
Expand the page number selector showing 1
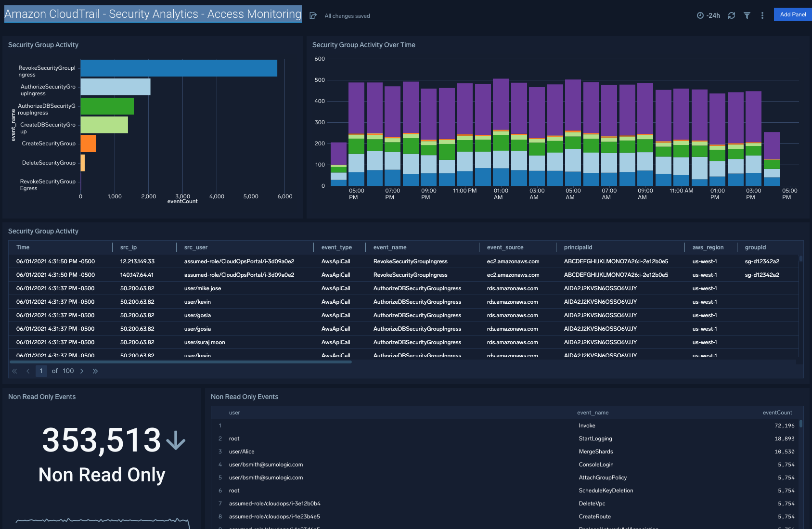pyautogui.click(x=41, y=371)
